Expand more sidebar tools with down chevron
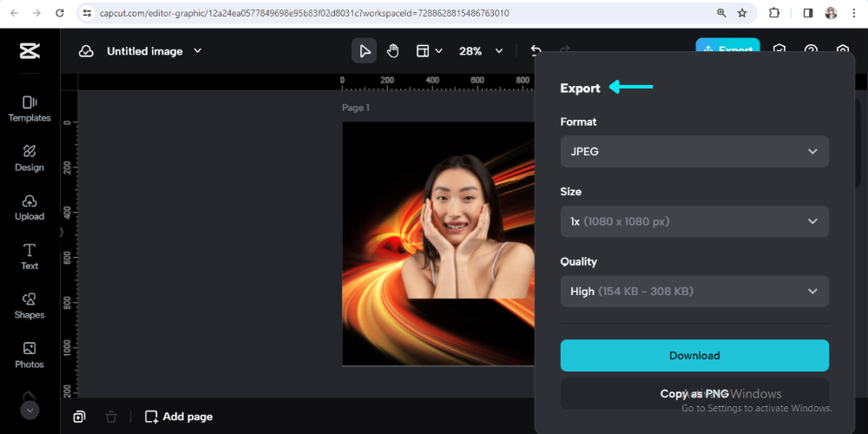 30,411
